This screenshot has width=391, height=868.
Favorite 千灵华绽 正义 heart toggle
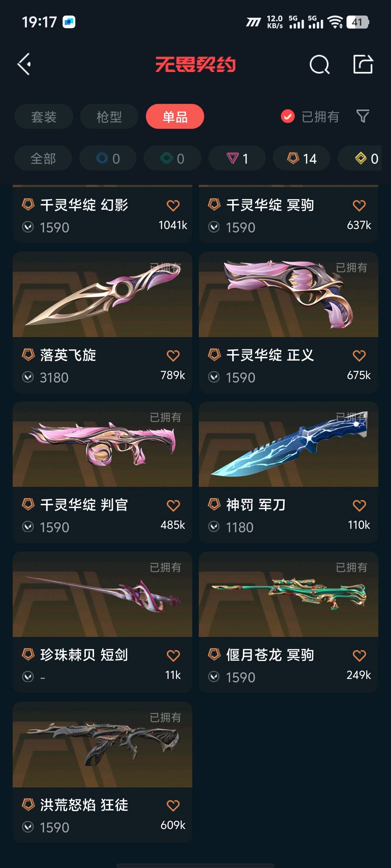coord(359,356)
